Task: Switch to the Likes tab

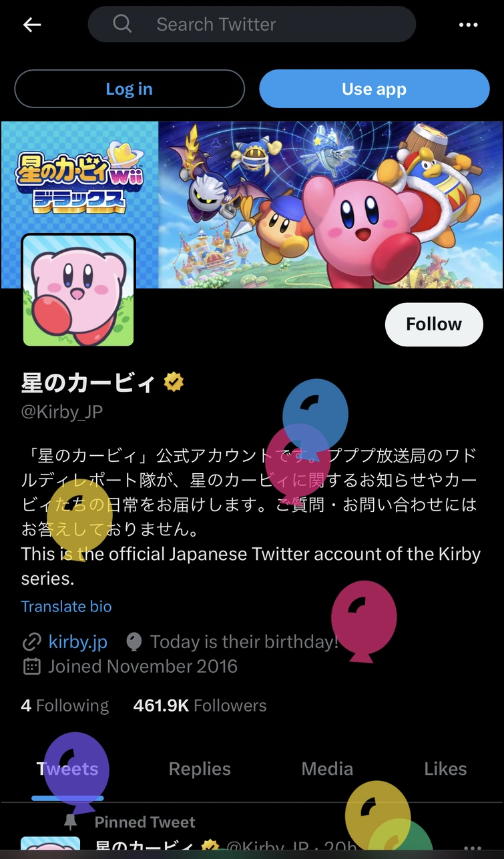Action: point(445,769)
